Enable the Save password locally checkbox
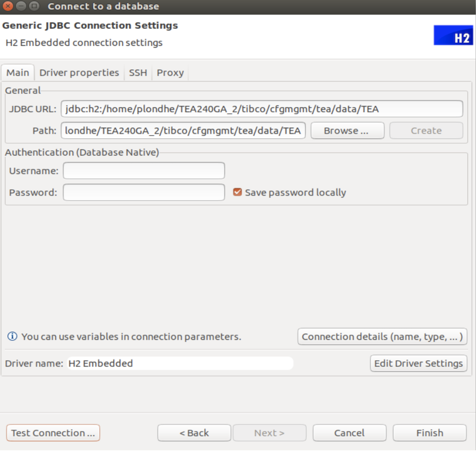Screen dimensions: 476x458 coord(237,192)
